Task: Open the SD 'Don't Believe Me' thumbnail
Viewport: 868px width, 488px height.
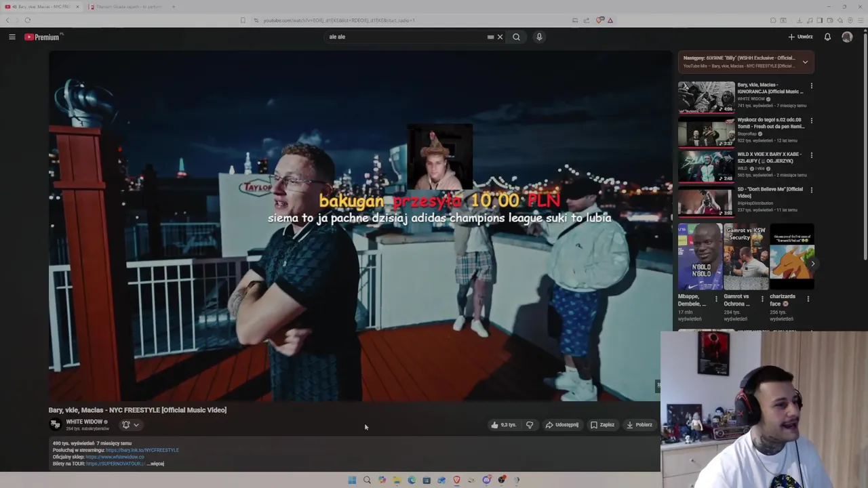Action: click(706, 201)
